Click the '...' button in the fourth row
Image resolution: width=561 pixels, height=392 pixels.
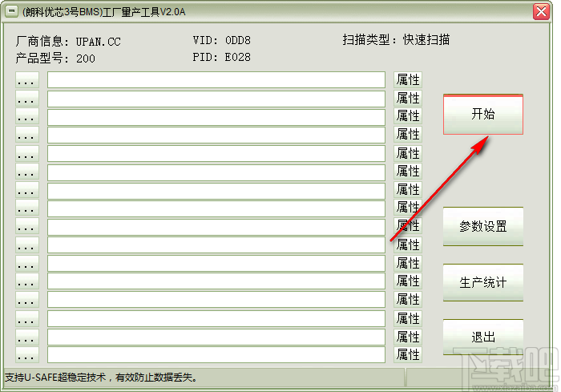click(27, 135)
